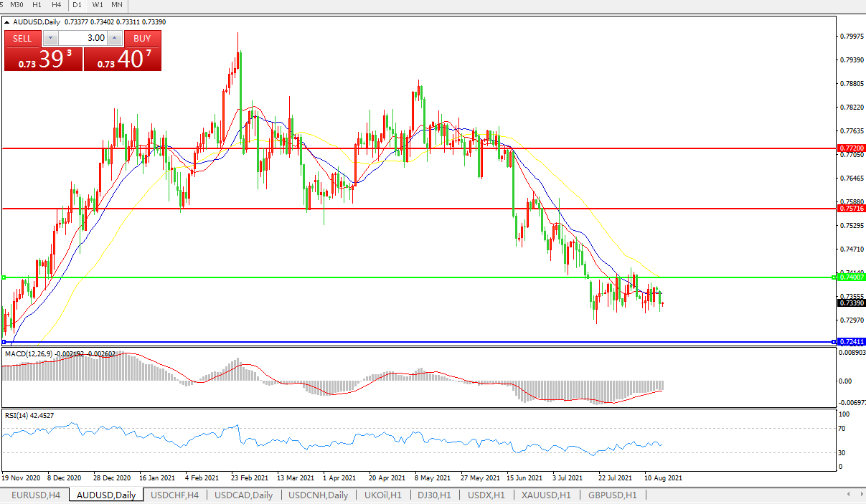Switch to M30 timeframe
Viewport: 866px width, 504px height.
(17, 5)
